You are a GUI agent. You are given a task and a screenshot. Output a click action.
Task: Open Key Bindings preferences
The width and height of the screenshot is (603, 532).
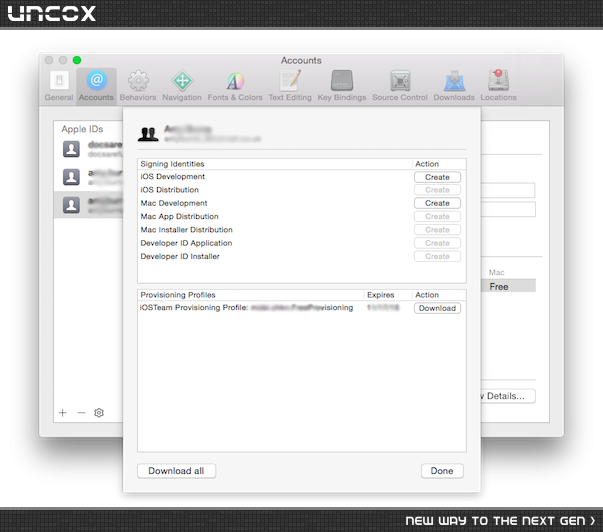[341, 86]
